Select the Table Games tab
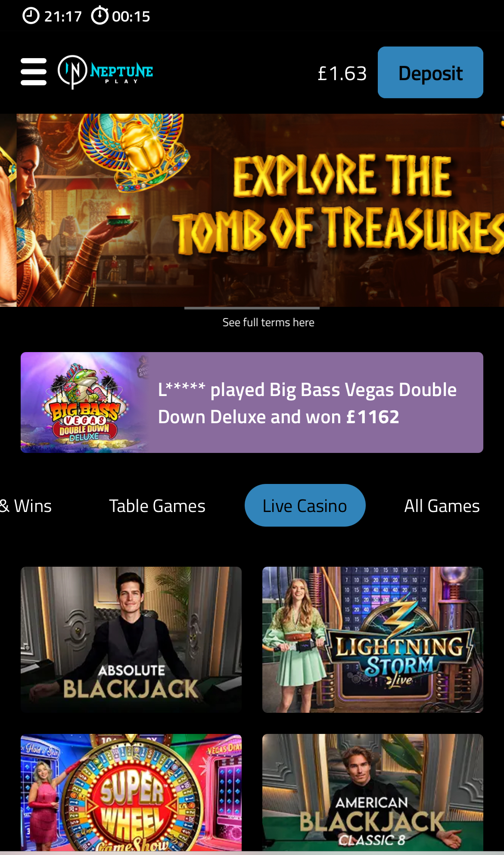Viewport: 504px width, 855px height. click(x=157, y=506)
